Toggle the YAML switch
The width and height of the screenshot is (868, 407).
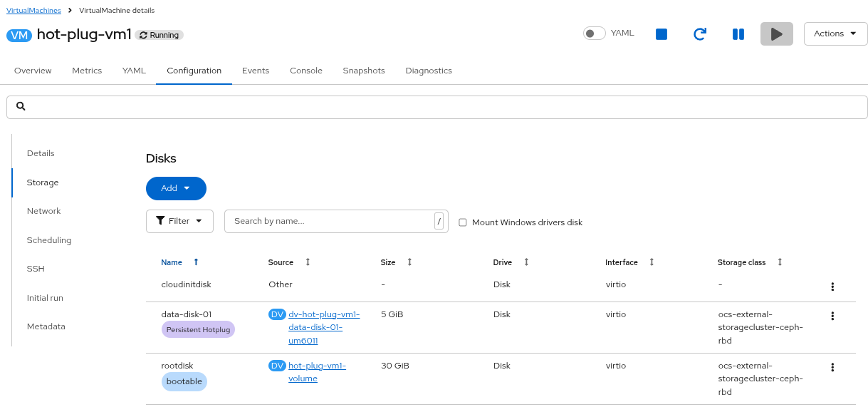coord(594,34)
